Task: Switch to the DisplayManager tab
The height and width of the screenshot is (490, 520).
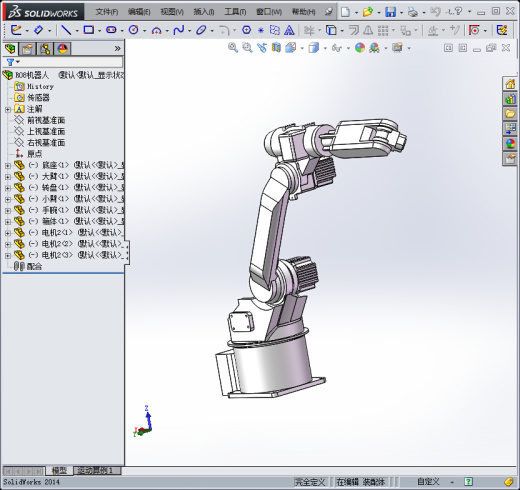Action: pyautogui.click(x=63, y=49)
